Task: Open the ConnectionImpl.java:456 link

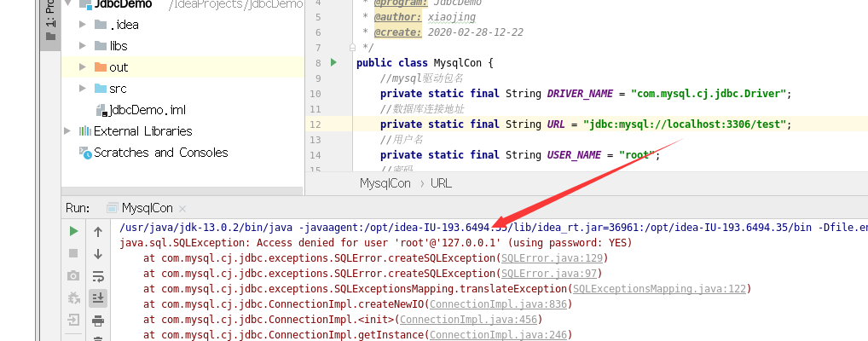Action: pyautogui.click(x=468, y=320)
